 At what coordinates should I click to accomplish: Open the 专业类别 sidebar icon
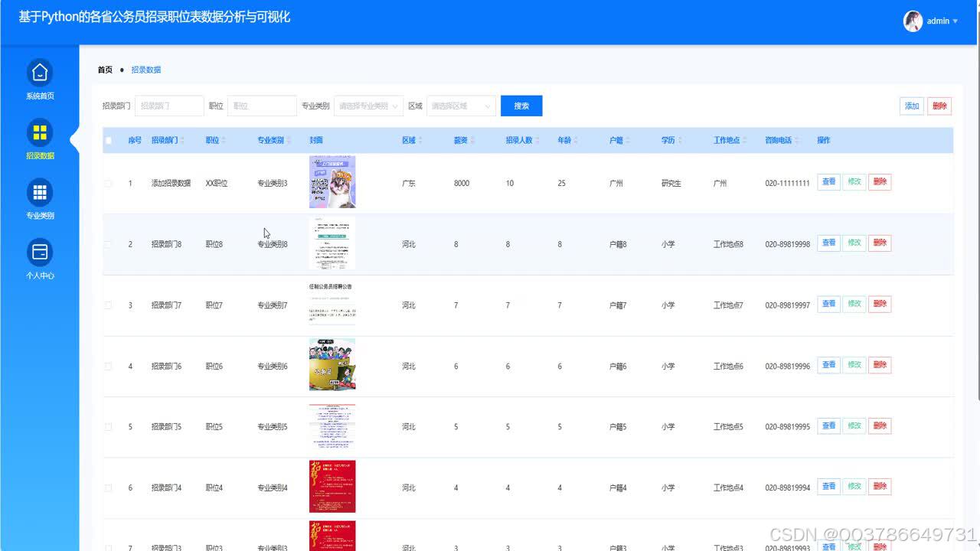click(40, 191)
